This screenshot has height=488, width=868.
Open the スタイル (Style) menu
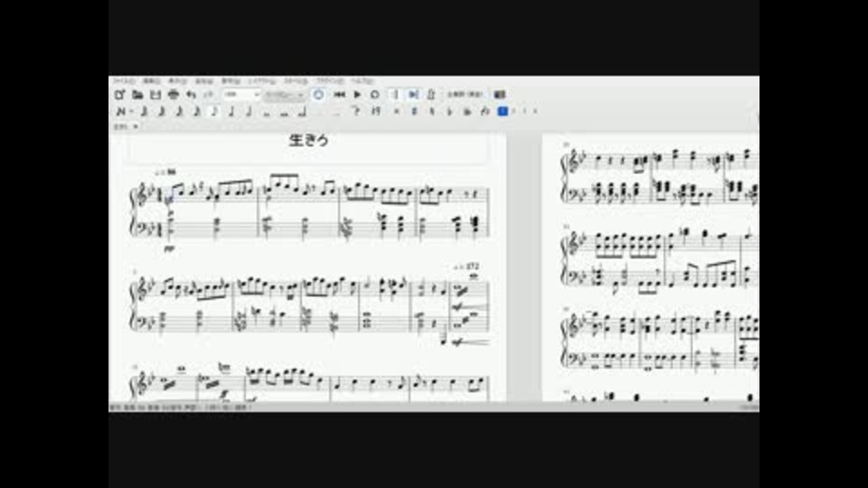tap(297, 80)
